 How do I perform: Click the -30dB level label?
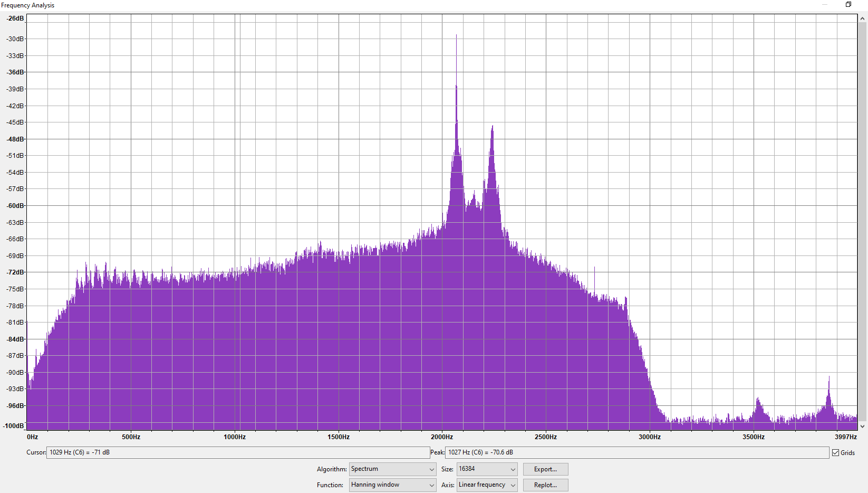tap(15, 39)
